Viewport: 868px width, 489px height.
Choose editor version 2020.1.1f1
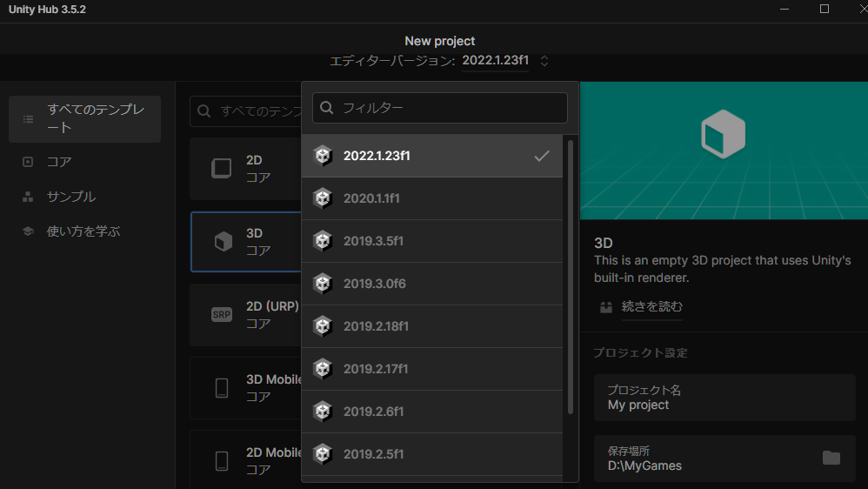tap(431, 198)
